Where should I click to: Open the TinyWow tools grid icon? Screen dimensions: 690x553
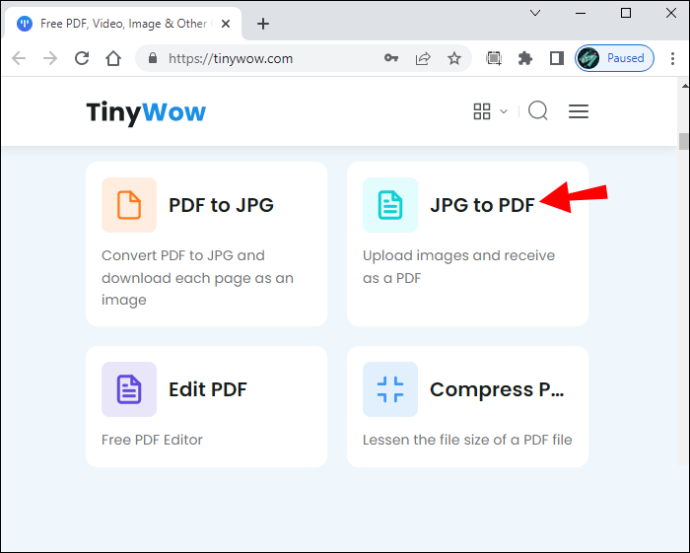pyautogui.click(x=482, y=111)
